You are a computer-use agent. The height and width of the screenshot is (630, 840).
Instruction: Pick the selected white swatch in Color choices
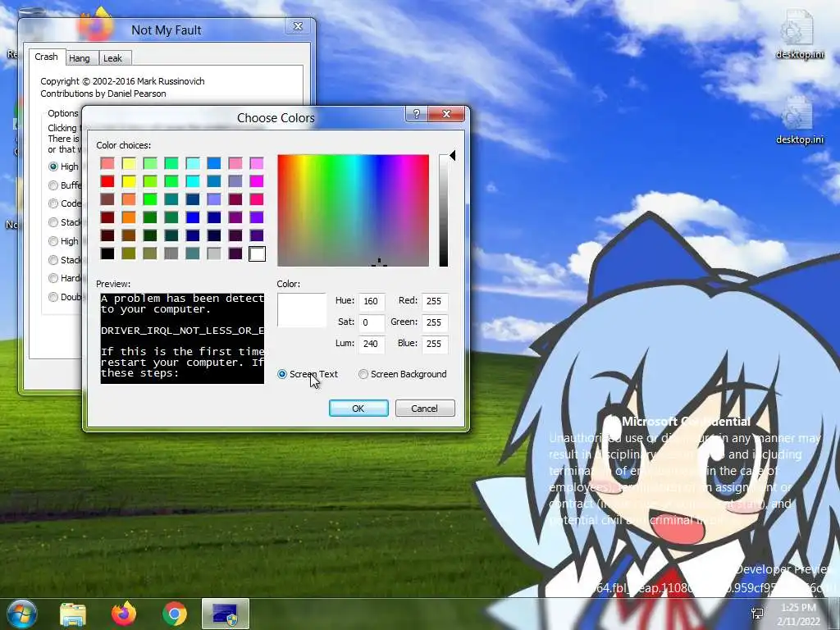[257, 253]
